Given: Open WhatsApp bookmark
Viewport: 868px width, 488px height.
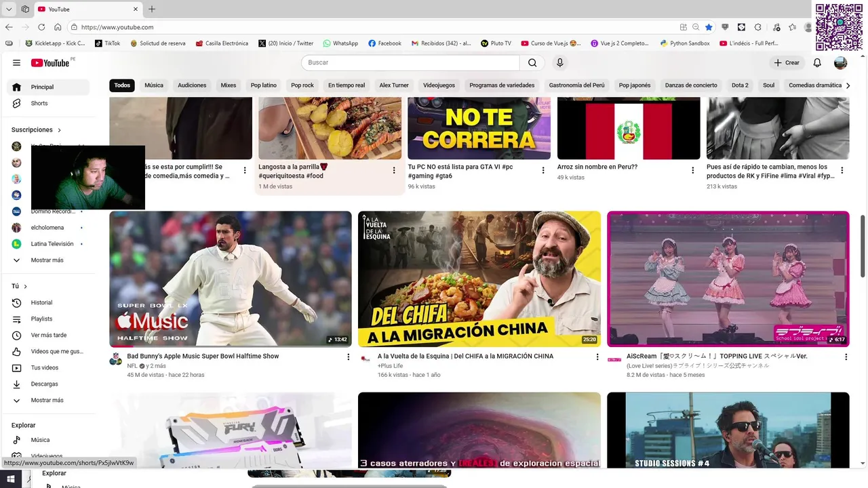Looking at the screenshot, I should [340, 43].
